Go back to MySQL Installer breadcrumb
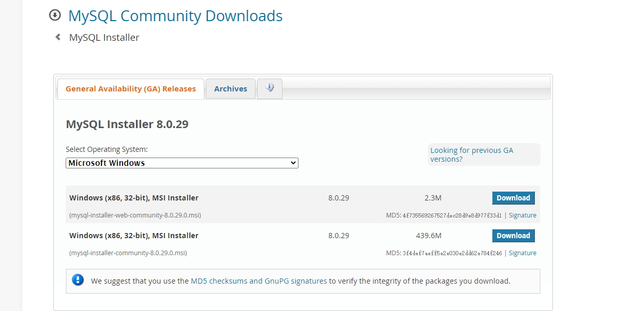 (x=104, y=38)
